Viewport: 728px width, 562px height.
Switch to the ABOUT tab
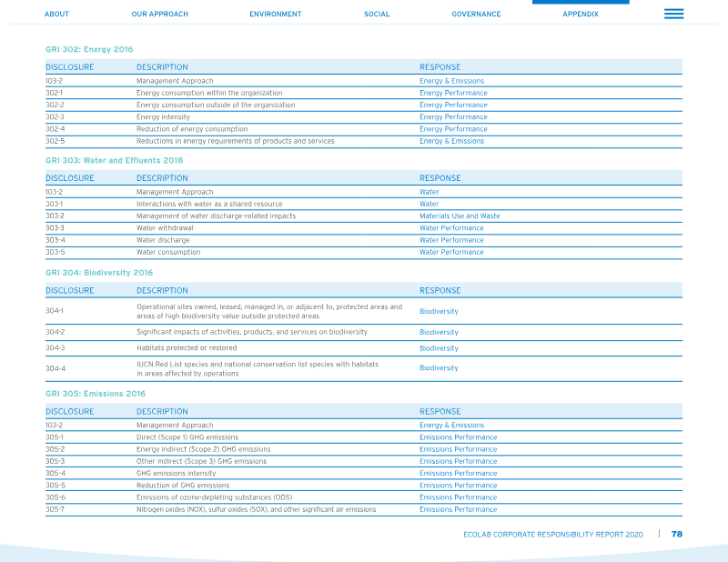coord(56,14)
